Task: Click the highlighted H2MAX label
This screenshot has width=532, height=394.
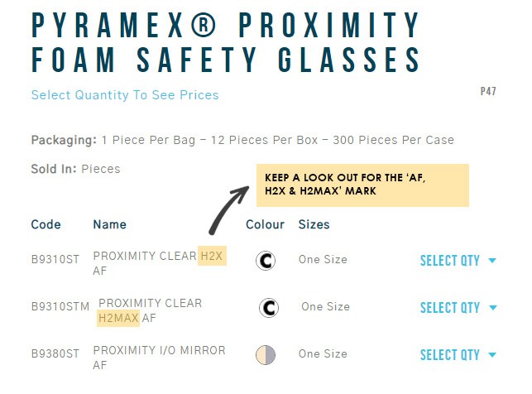Action: 118,319
